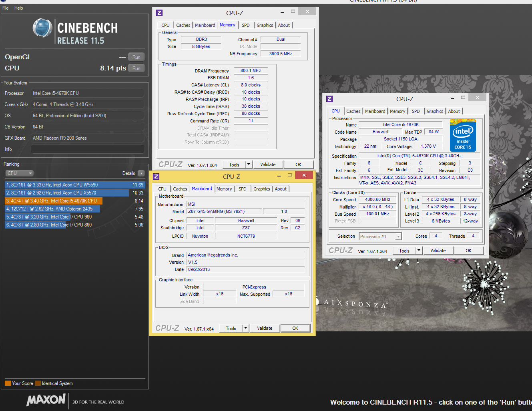This screenshot has width=532, height=411.
Task: Click motherboard model Z87-G45 GAMING field
Action: pos(225,212)
